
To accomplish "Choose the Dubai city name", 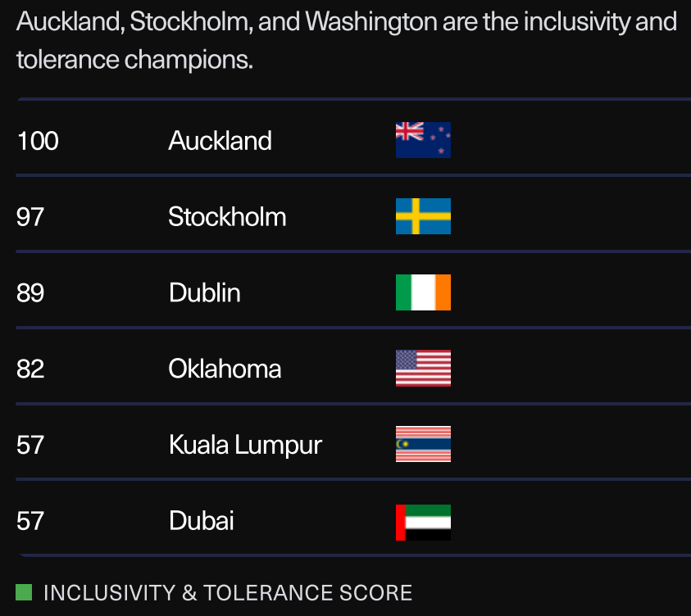I will (x=201, y=522).
